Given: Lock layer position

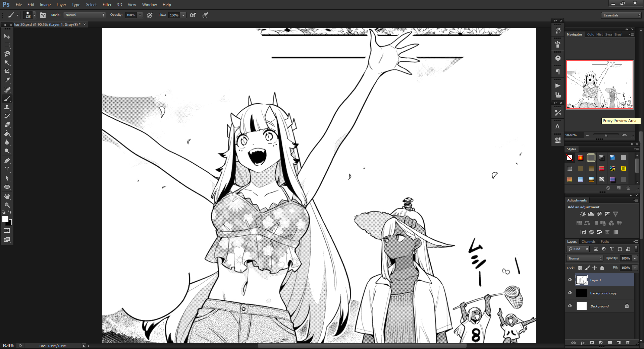Looking at the screenshot, I should (594, 268).
